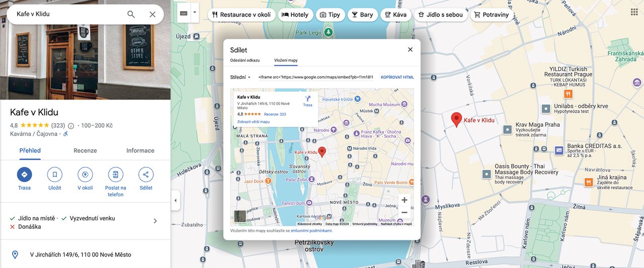Collapse the side panel arrow

tap(175, 201)
